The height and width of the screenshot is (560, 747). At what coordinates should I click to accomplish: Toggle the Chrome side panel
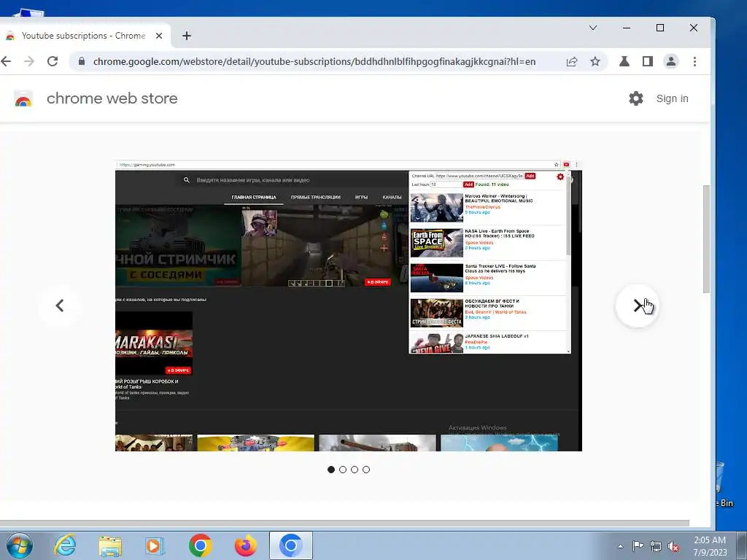(x=648, y=61)
